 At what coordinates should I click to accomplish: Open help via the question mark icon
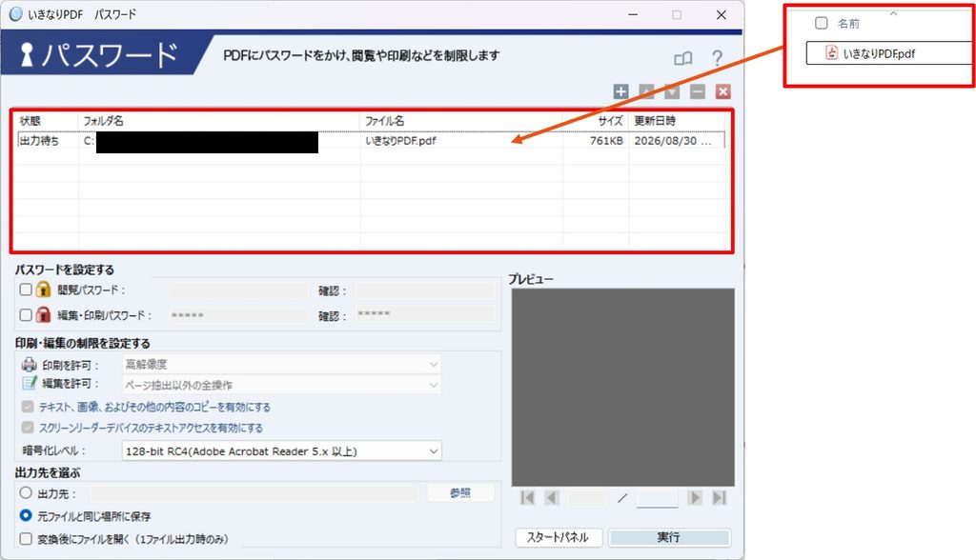coord(717,58)
